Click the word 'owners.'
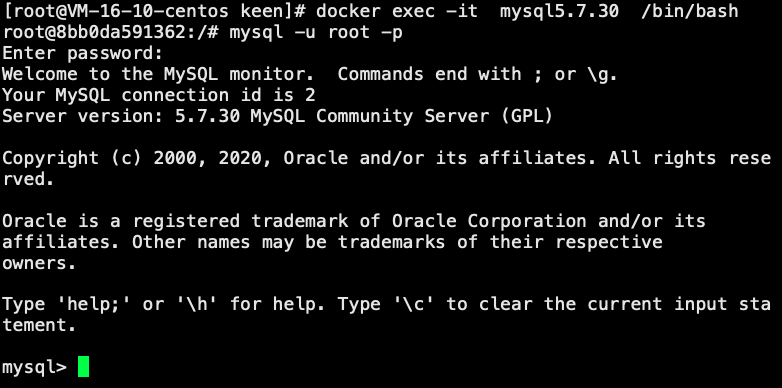Screen dimensions: 782x388 tap(39, 263)
